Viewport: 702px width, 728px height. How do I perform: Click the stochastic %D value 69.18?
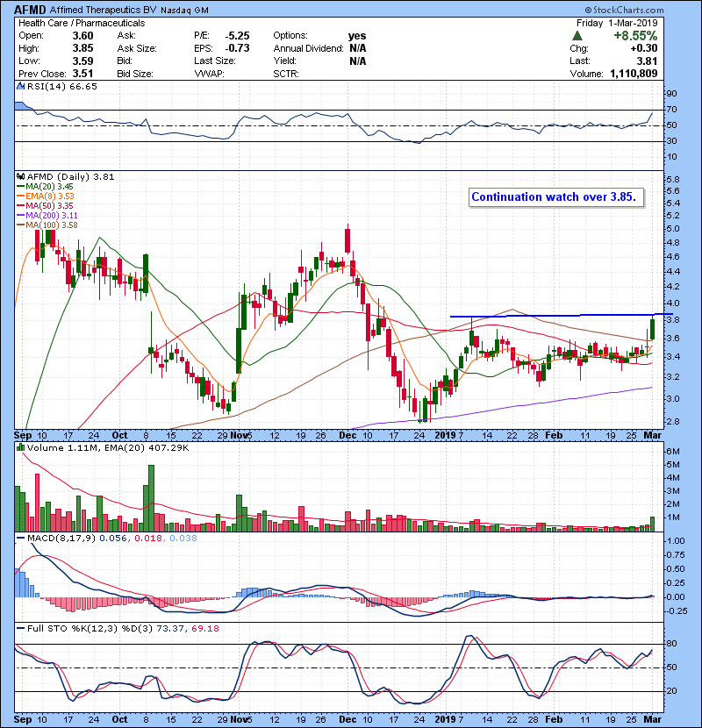tap(204, 629)
